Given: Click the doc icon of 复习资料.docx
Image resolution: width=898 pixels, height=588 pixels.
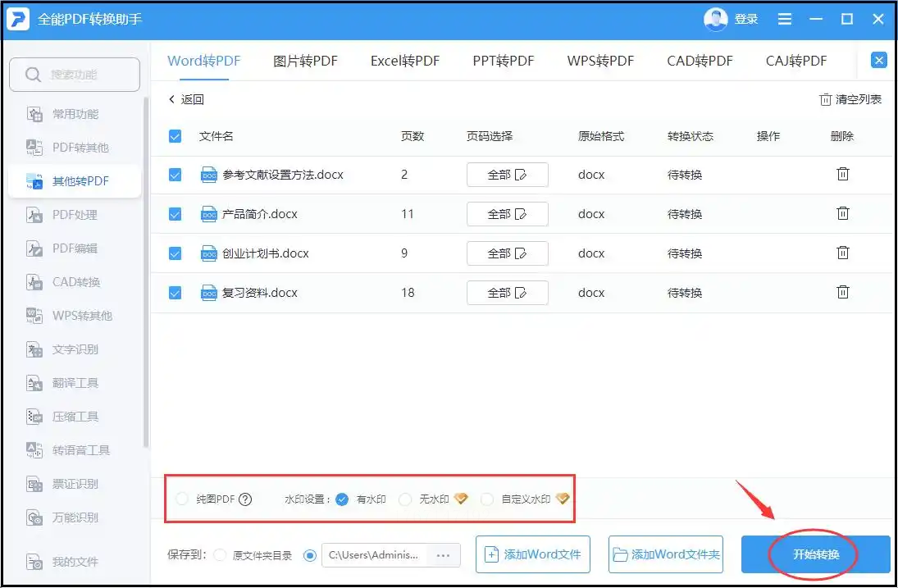Looking at the screenshot, I should click(x=209, y=293).
